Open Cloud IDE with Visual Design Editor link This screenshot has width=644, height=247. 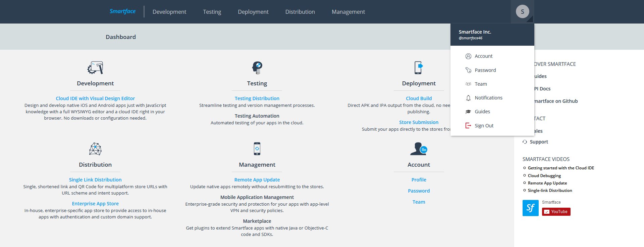[95, 98]
